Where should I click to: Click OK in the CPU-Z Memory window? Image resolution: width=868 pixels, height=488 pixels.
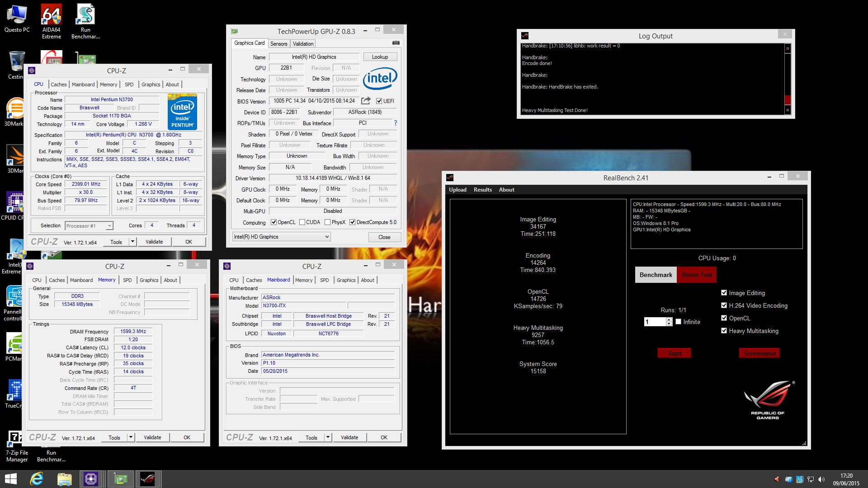click(187, 437)
